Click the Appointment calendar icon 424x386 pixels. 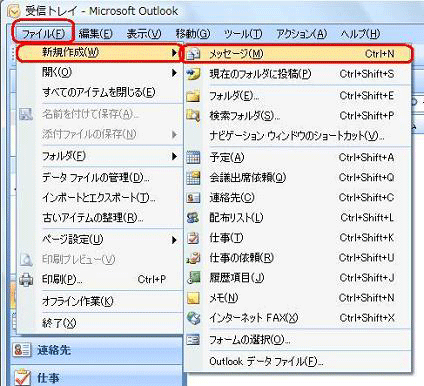click(x=193, y=157)
